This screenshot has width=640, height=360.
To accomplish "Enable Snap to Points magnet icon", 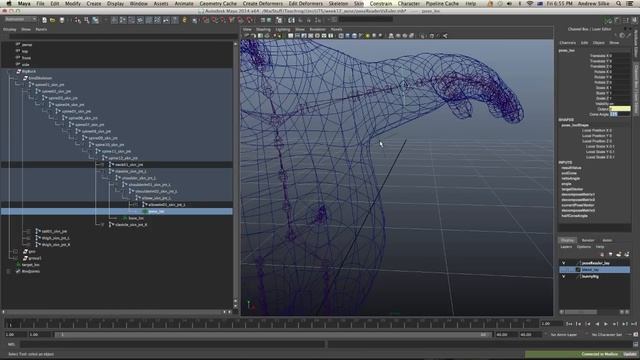I will [223, 20].
